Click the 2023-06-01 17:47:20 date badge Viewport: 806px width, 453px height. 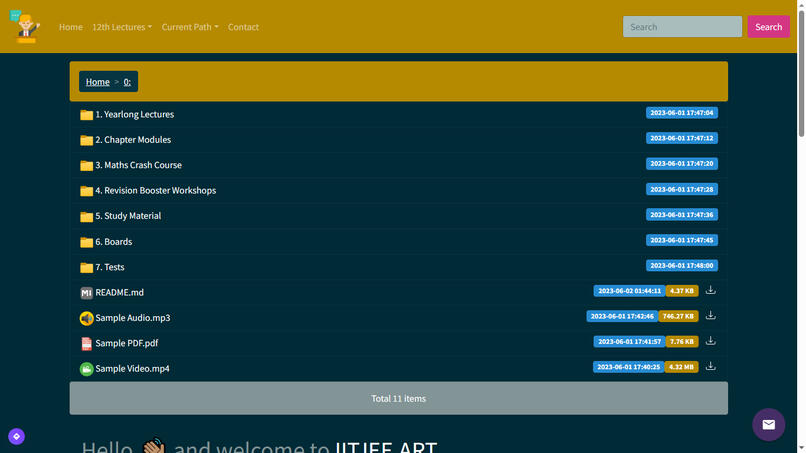coord(682,164)
